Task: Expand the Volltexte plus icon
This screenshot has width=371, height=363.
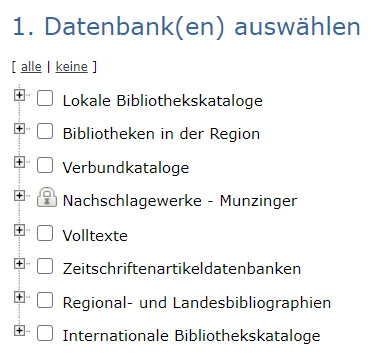Action: click(19, 230)
